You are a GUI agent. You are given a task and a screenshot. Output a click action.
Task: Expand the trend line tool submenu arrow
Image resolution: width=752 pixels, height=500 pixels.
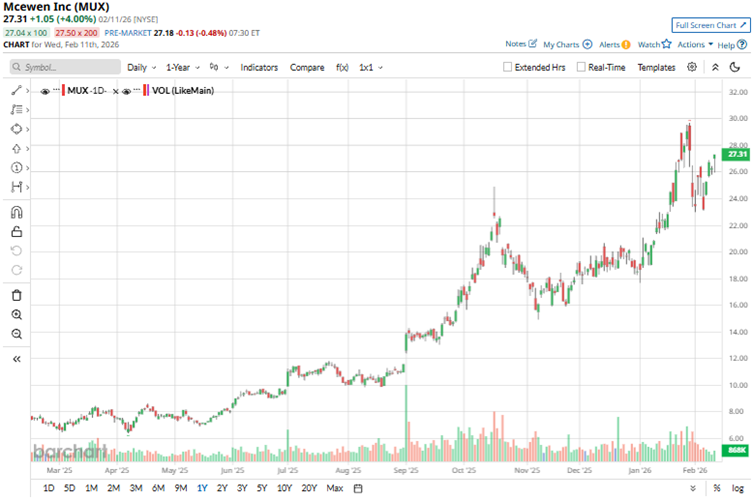click(27, 90)
